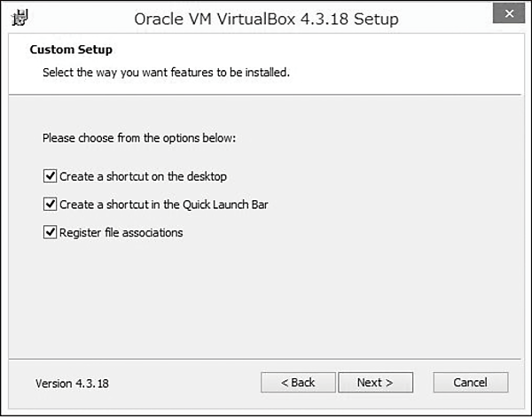Click the 'Oracle VM VirtualBox 4.3.18 Setup' title text
The height and width of the screenshot is (419, 532).
[266, 18]
